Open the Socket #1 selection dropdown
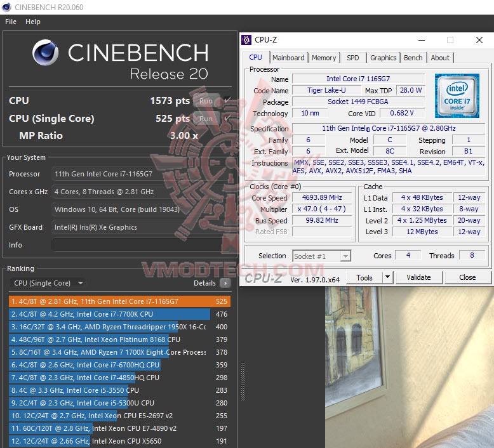This screenshot has width=494, height=448. coord(321,256)
